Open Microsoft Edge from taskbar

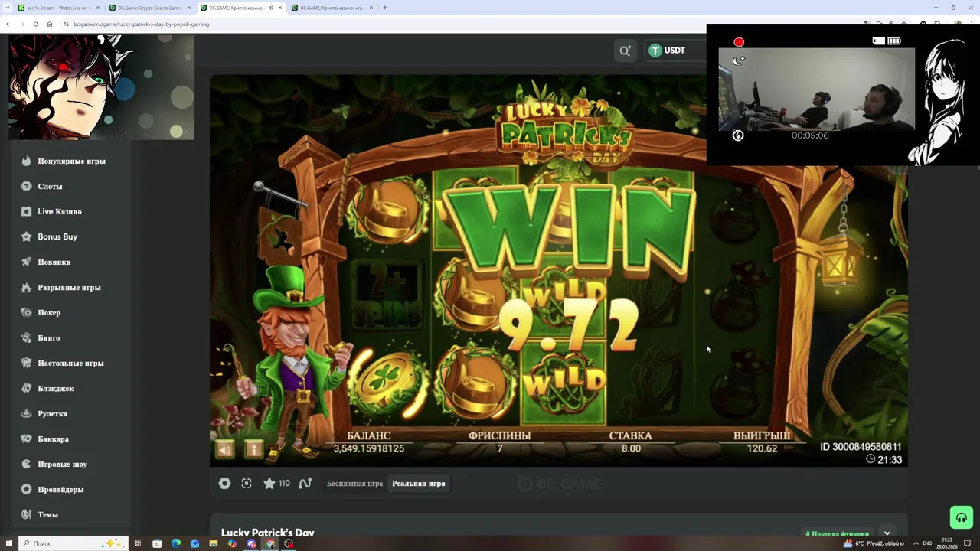(176, 543)
